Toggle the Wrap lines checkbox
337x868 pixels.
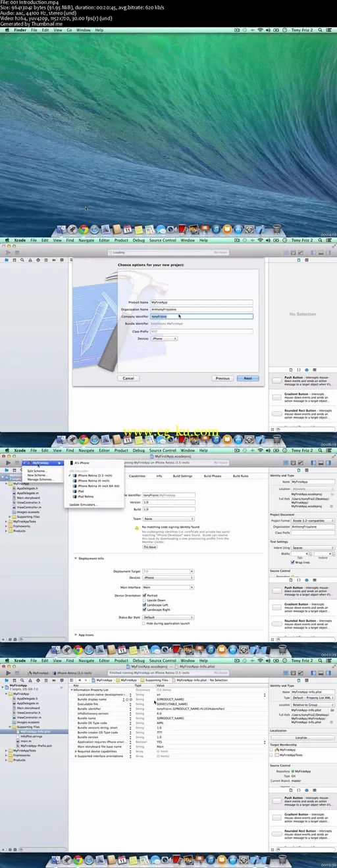click(293, 562)
